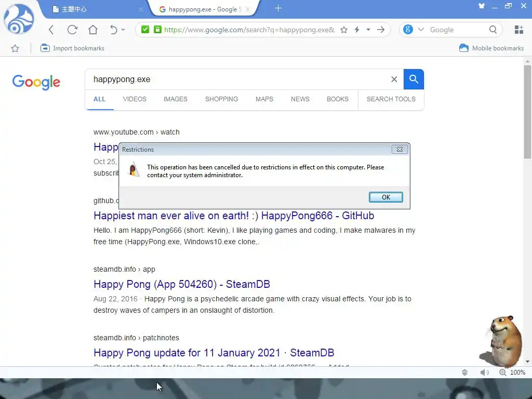Click steamdb.info › patchnotes breadcrumb
The height and width of the screenshot is (399, 532).
click(x=136, y=338)
